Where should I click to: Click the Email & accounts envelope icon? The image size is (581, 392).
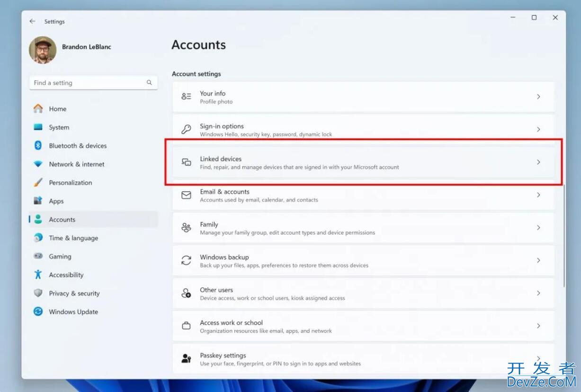pos(187,195)
